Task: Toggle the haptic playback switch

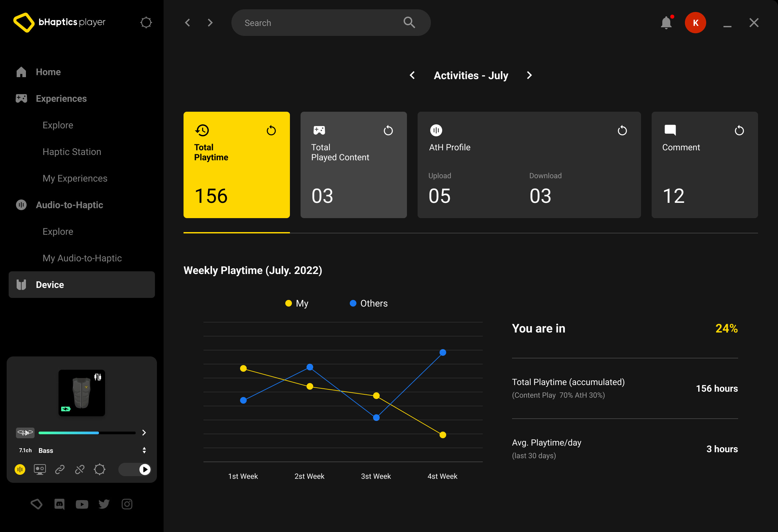Action: [x=135, y=469]
